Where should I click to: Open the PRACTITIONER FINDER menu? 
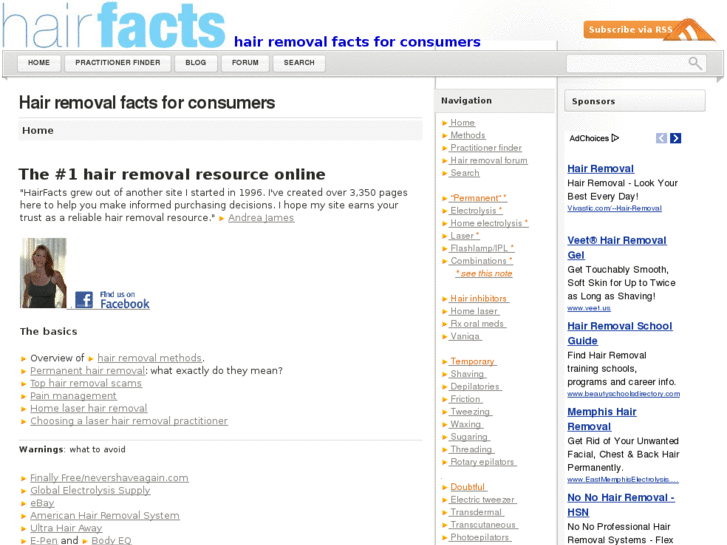tap(118, 63)
